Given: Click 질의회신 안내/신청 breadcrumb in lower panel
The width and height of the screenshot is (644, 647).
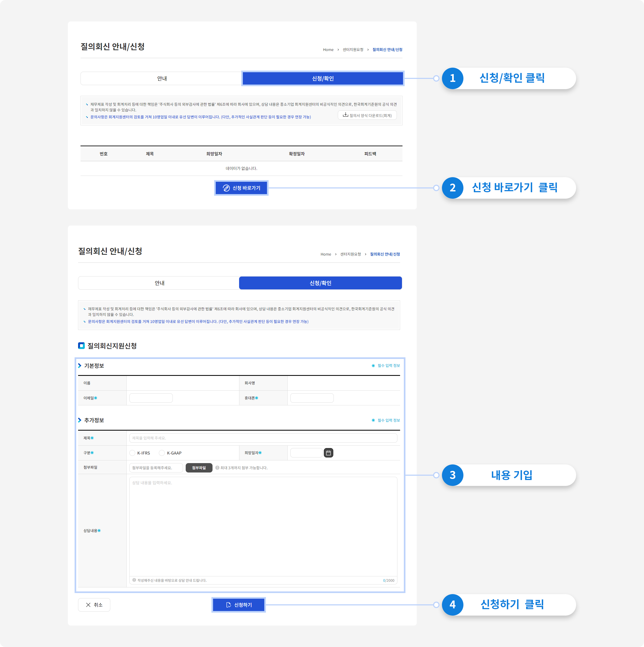Looking at the screenshot, I should pos(385,254).
